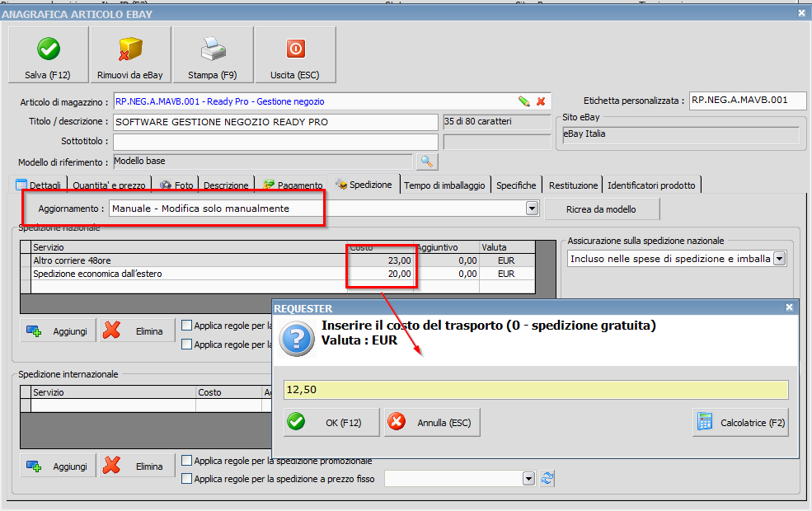Click the green pencil edit article icon
The height and width of the screenshot is (511, 812).
click(524, 101)
